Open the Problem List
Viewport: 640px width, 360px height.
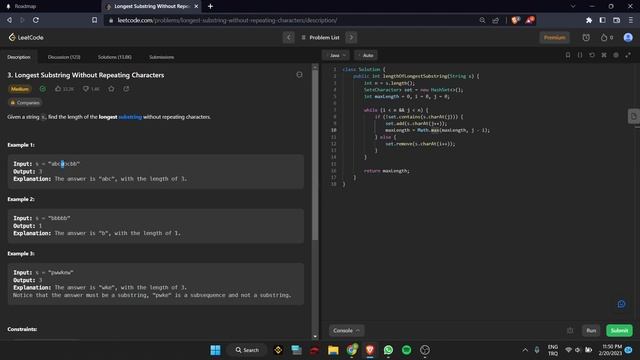coord(320,37)
